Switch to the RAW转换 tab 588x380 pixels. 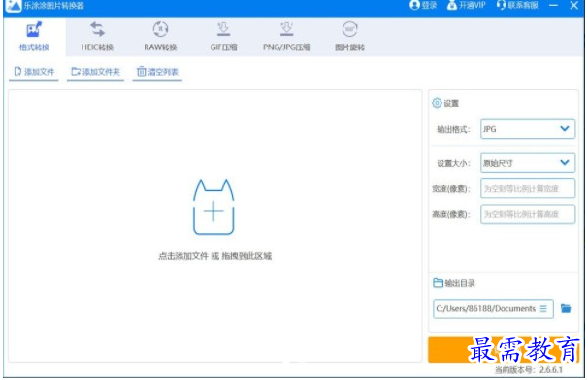pos(160,37)
